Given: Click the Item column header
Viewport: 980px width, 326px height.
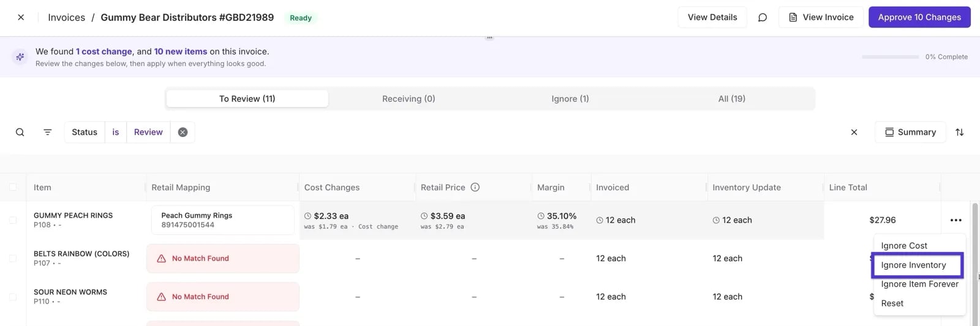Looking at the screenshot, I should [x=42, y=187].
